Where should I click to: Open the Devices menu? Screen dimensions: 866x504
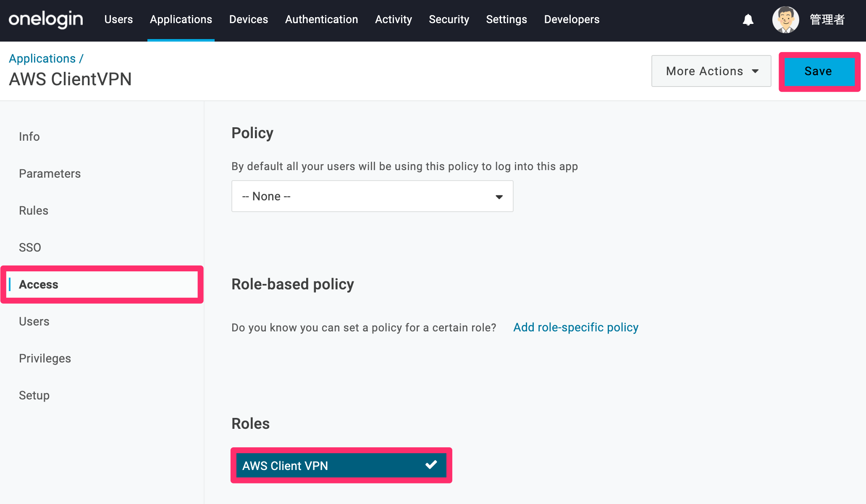249,19
